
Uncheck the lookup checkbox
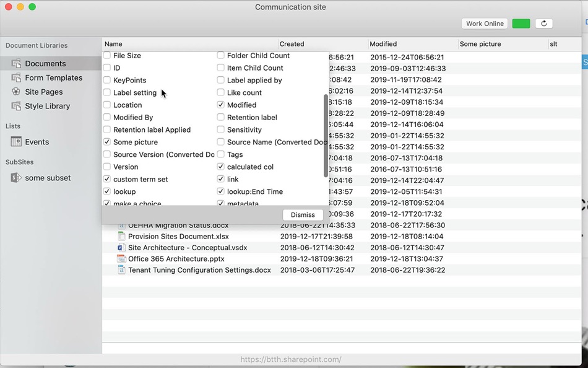[107, 191]
